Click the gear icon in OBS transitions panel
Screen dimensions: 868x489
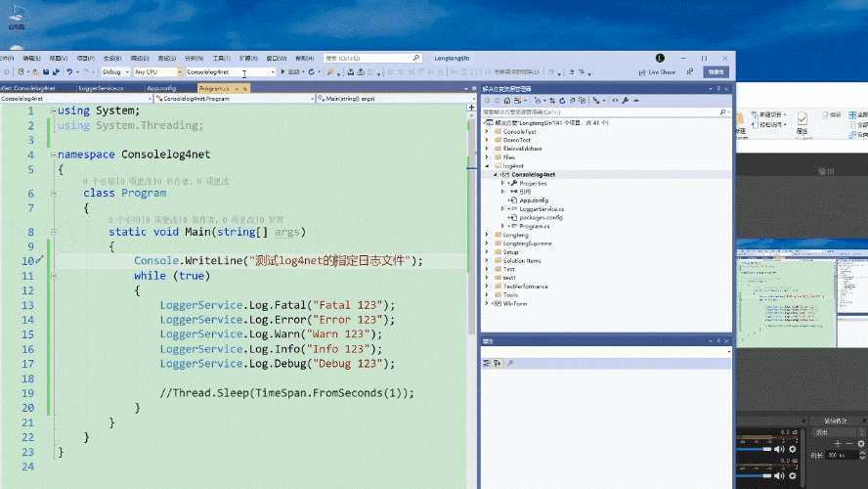point(861,444)
